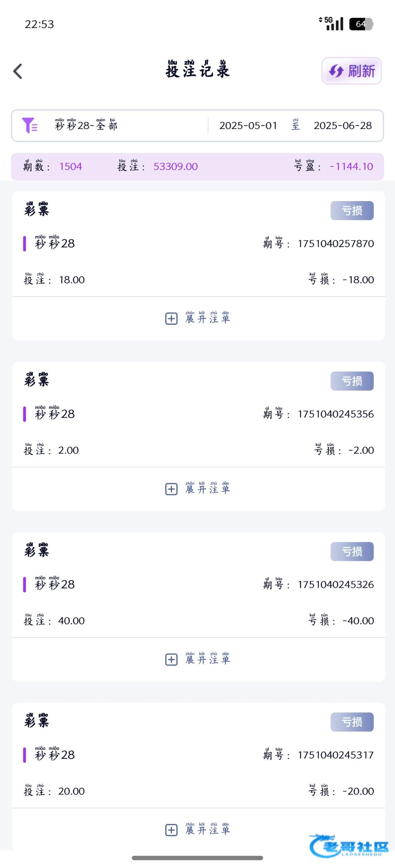
Task: Tap the battery indicator in status bar
Action: [361, 24]
